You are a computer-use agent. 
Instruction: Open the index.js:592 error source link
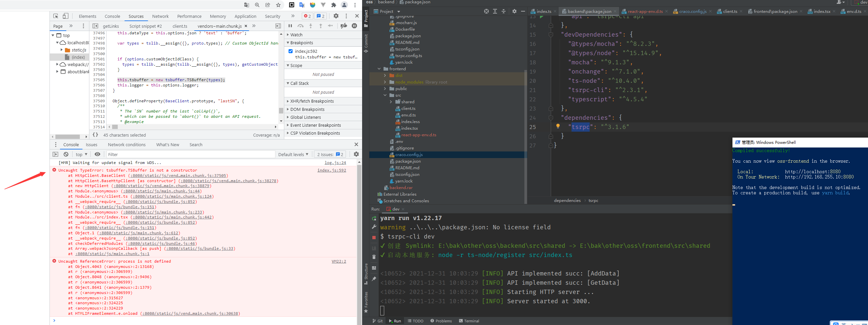tap(331, 170)
